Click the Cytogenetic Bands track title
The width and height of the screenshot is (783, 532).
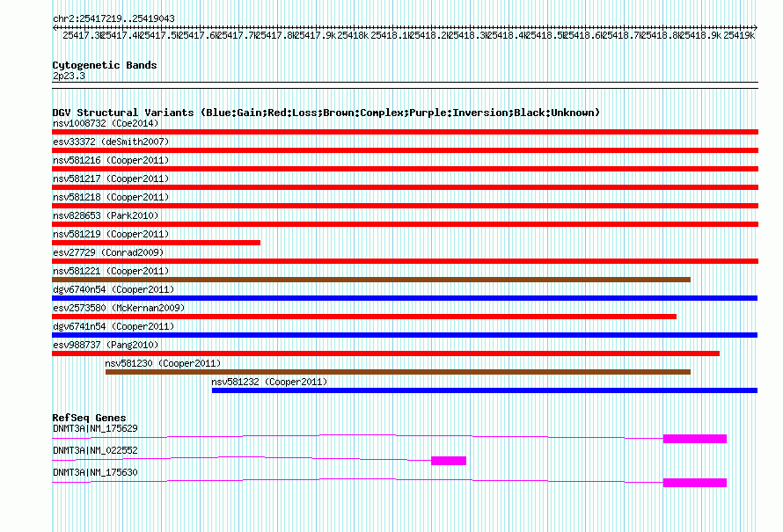[105, 65]
